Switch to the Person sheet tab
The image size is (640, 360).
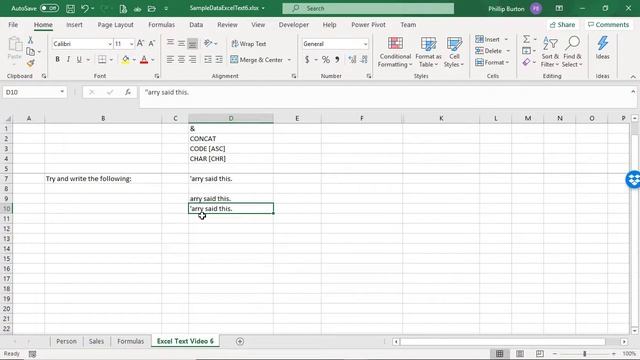(66, 341)
